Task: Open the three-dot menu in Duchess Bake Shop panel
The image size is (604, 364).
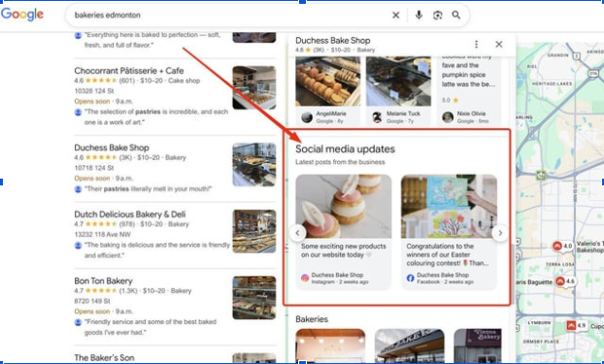Action: click(476, 45)
